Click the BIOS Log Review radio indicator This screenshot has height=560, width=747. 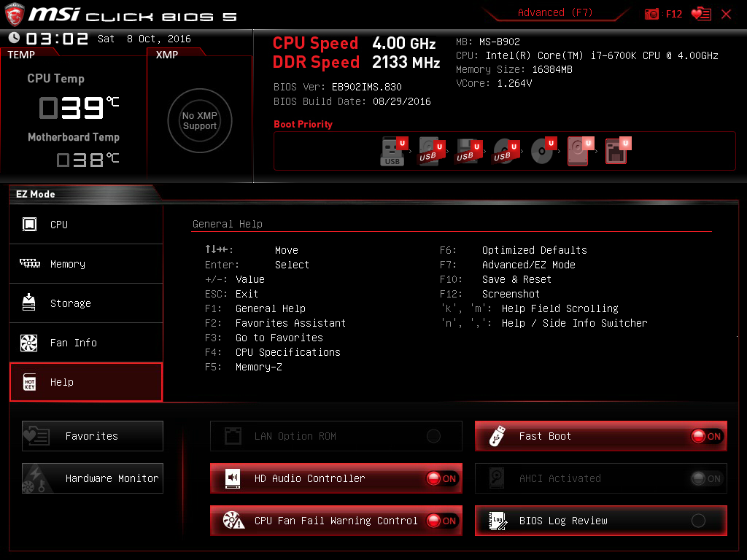[x=698, y=521]
